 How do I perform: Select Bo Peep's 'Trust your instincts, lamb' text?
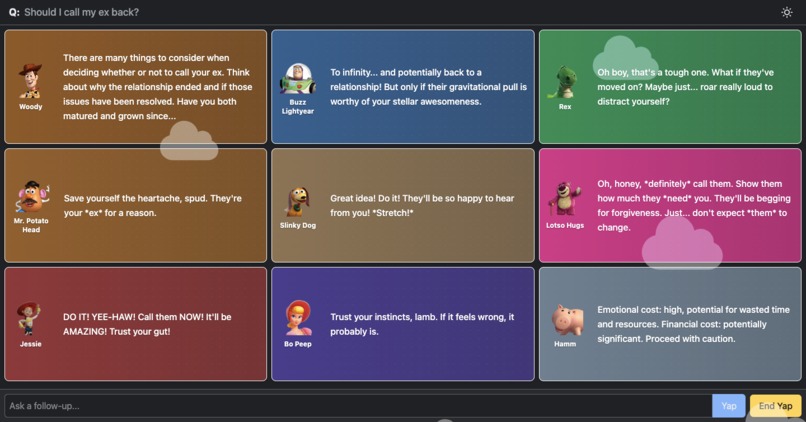[422, 324]
